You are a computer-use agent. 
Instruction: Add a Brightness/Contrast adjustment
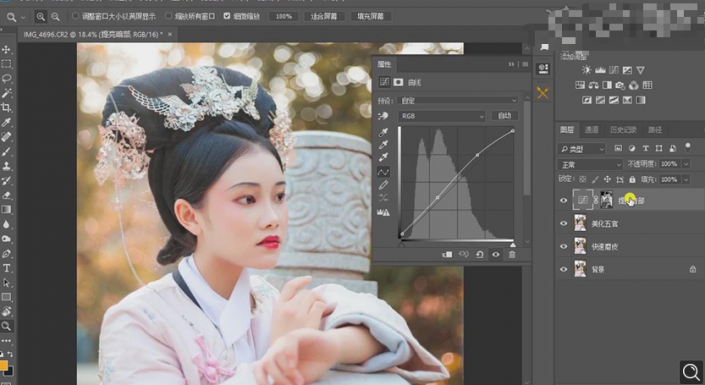click(586, 70)
